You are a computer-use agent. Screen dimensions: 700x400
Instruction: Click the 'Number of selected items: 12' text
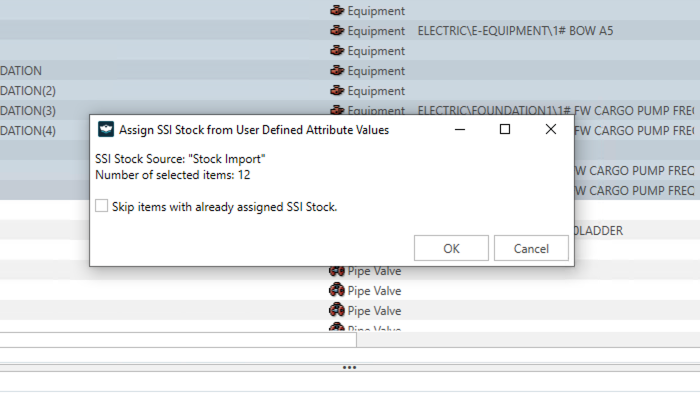[x=173, y=175]
